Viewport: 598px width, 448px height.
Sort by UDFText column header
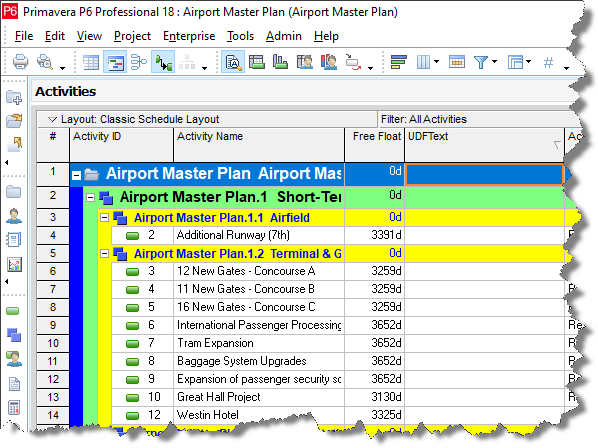pos(484,145)
